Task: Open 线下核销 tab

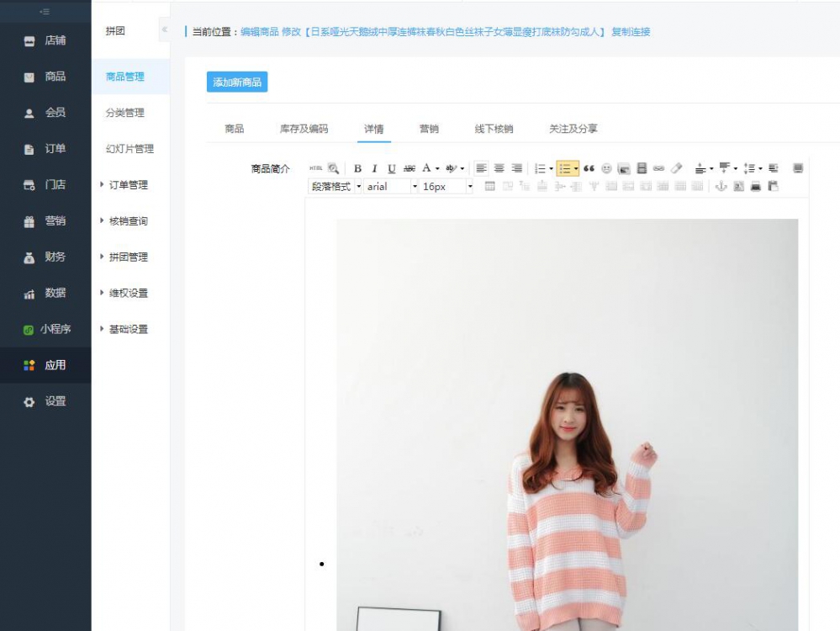Action: click(x=494, y=129)
